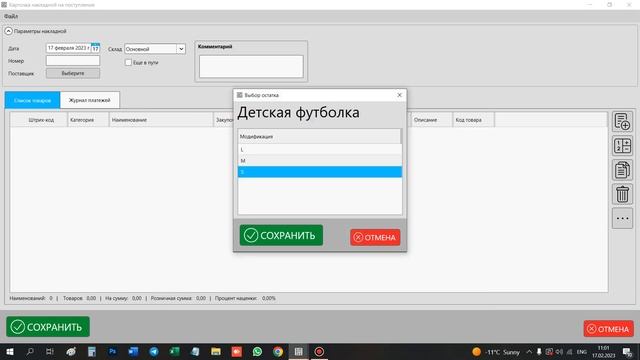The width and height of the screenshot is (640, 360).
Task: Click the Наименование column header
Action: [x=161, y=120]
